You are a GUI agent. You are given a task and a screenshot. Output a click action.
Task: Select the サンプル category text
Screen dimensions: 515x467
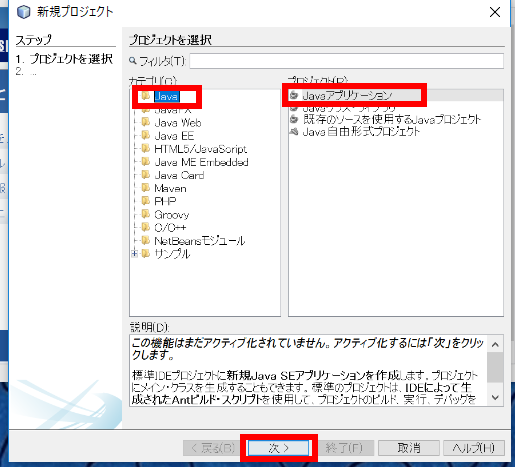click(172, 254)
